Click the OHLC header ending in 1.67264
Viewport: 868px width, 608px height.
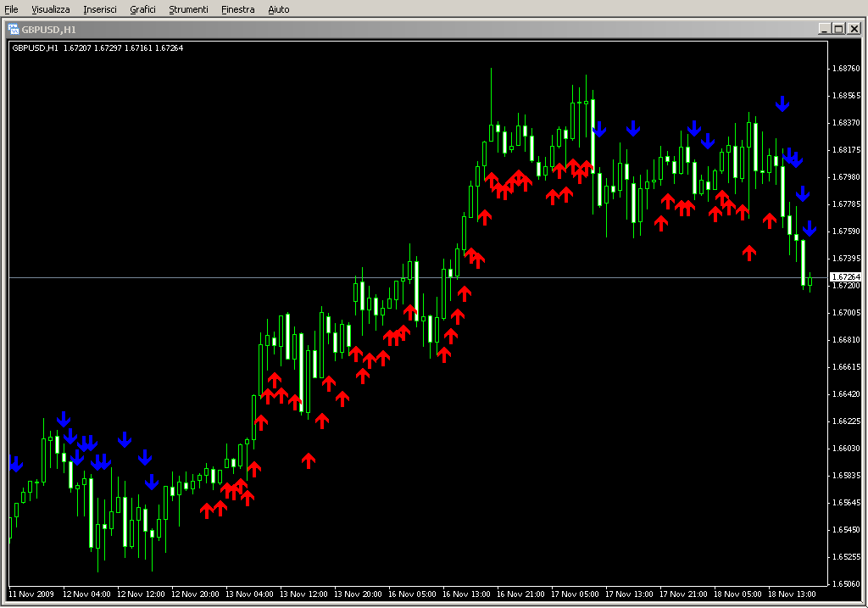(x=97, y=48)
